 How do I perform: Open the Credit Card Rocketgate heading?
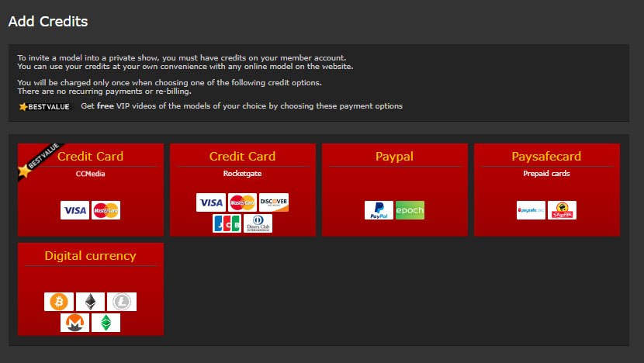pyautogui.click(x=242, y=157)
